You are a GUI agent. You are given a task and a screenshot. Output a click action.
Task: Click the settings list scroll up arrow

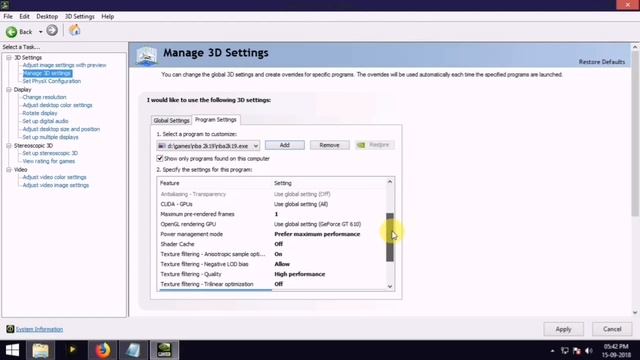click(390, 182)
